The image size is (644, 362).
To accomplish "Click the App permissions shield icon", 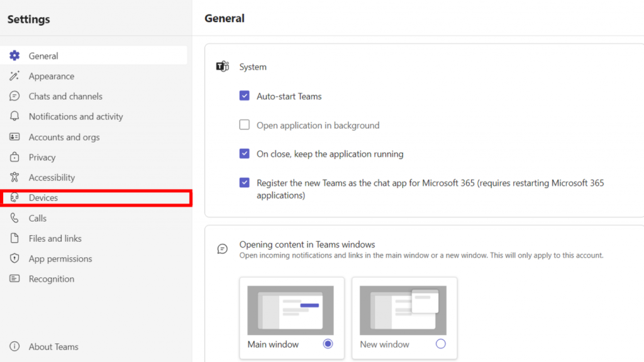I will pyautogui.click(x=14, y=258).
